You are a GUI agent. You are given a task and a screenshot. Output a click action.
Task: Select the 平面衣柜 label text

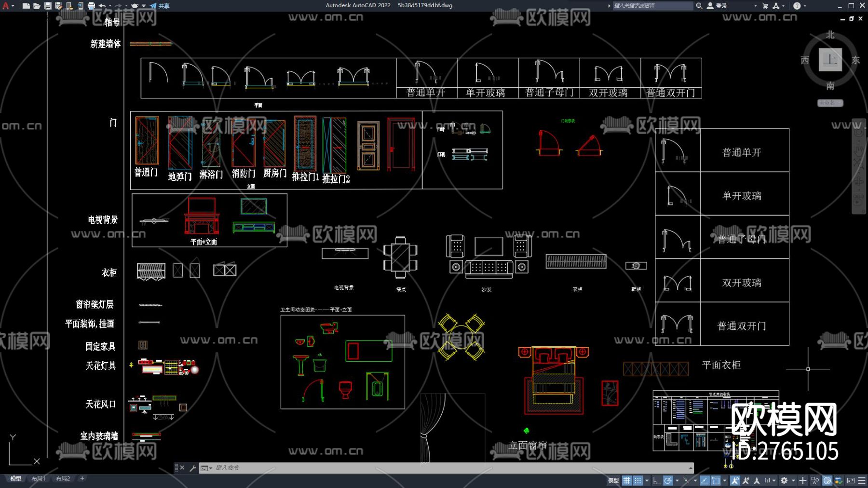721,365
